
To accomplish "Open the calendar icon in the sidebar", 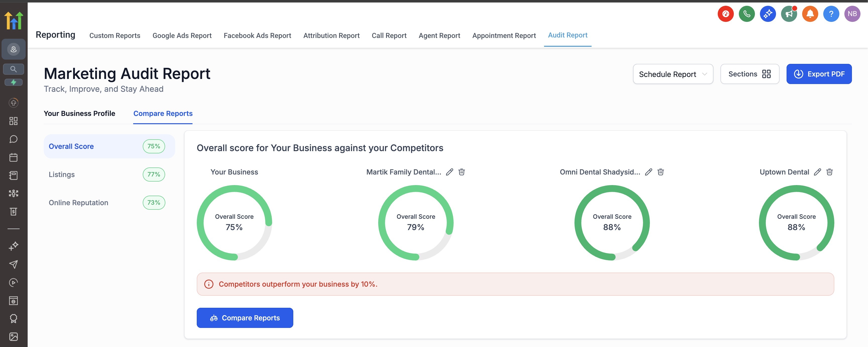I will (x=14, y=157).
